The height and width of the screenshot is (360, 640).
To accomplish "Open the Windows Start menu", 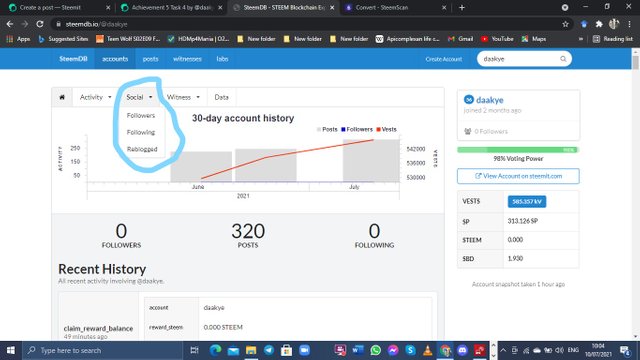I will coord(11,350).
